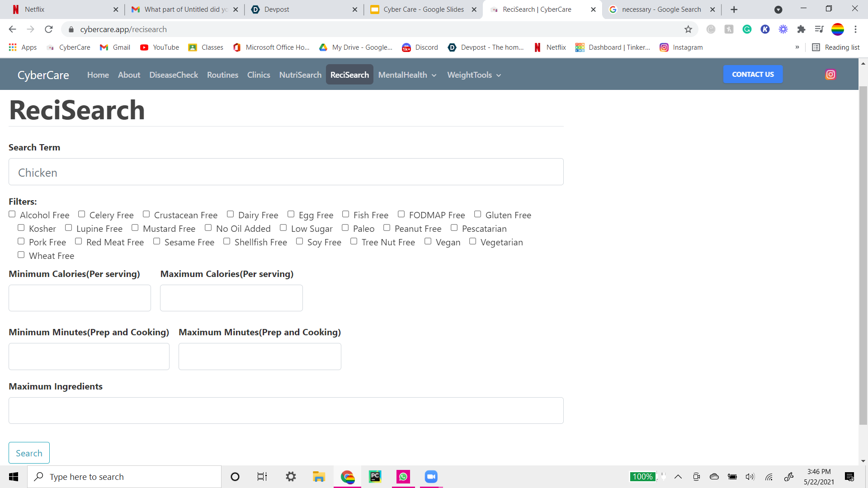Click the Maximum Ingredients input field
The height and width of the screenshot is (488, 868).
286,410
